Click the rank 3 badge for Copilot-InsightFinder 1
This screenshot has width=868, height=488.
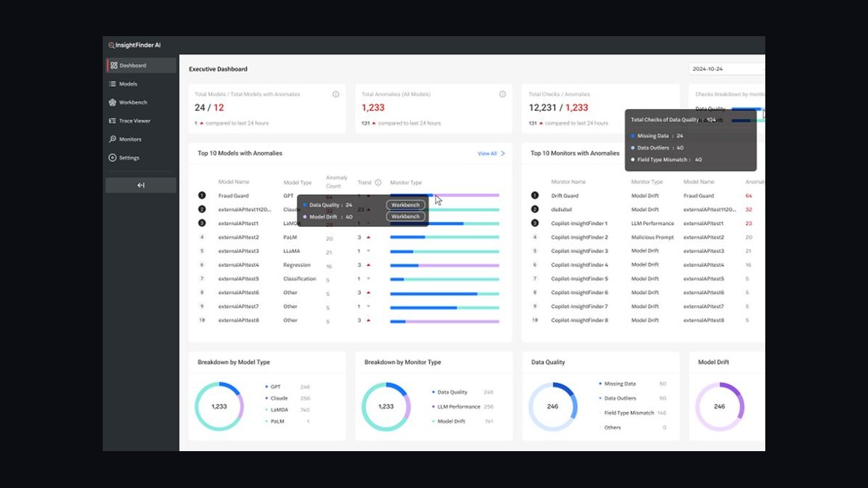(x=535, y=223)
